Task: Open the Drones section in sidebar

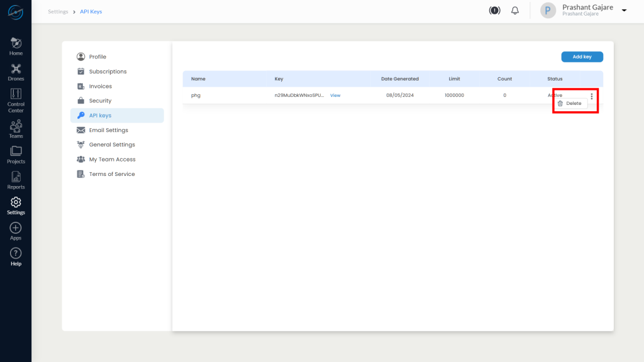Action: (x=16, y=69)
